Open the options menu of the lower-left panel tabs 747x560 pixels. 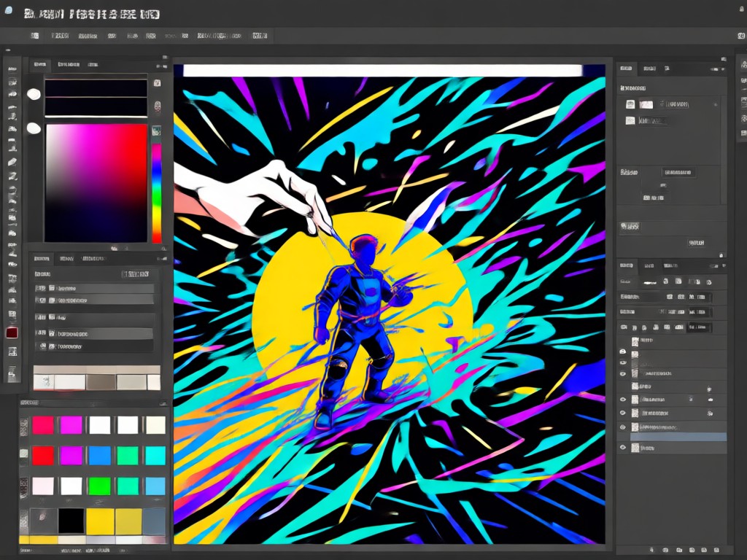click(162, 259)
